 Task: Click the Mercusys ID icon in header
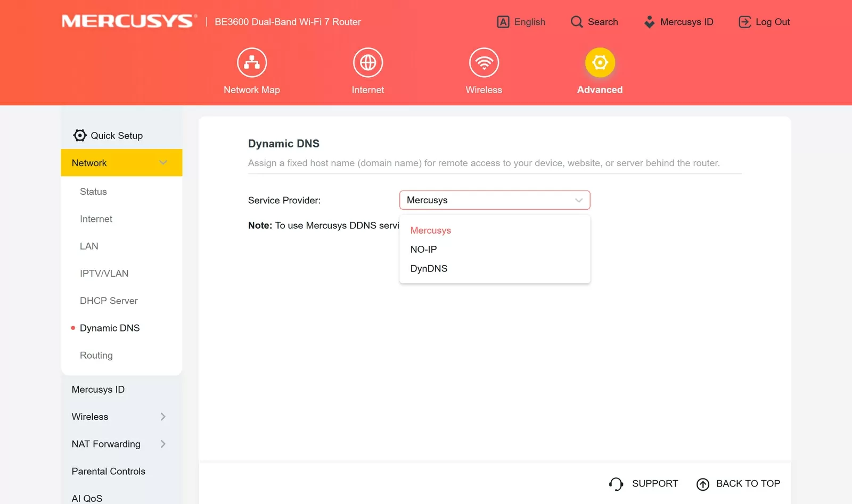click(649, 22)
